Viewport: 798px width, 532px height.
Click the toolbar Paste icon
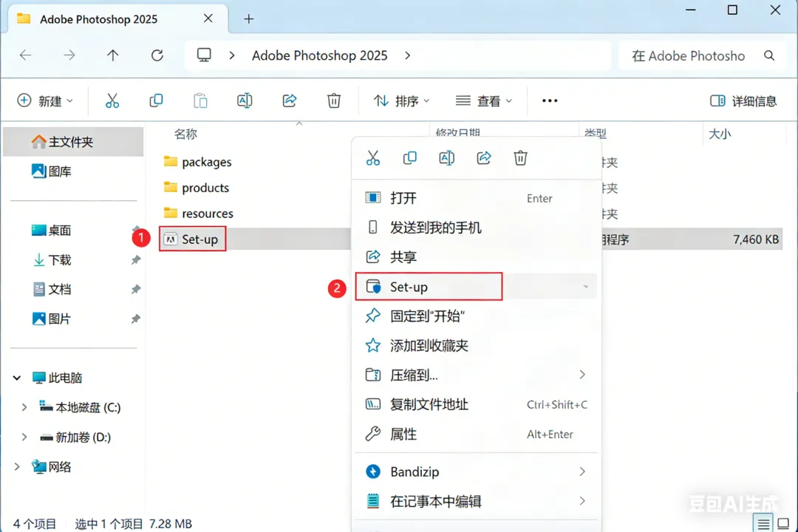[200, 100]
